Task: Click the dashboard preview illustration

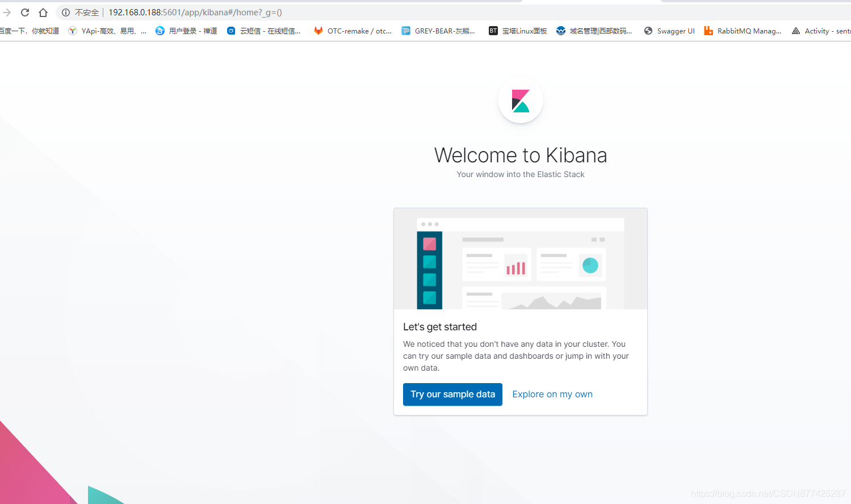Action: [520, 259]
